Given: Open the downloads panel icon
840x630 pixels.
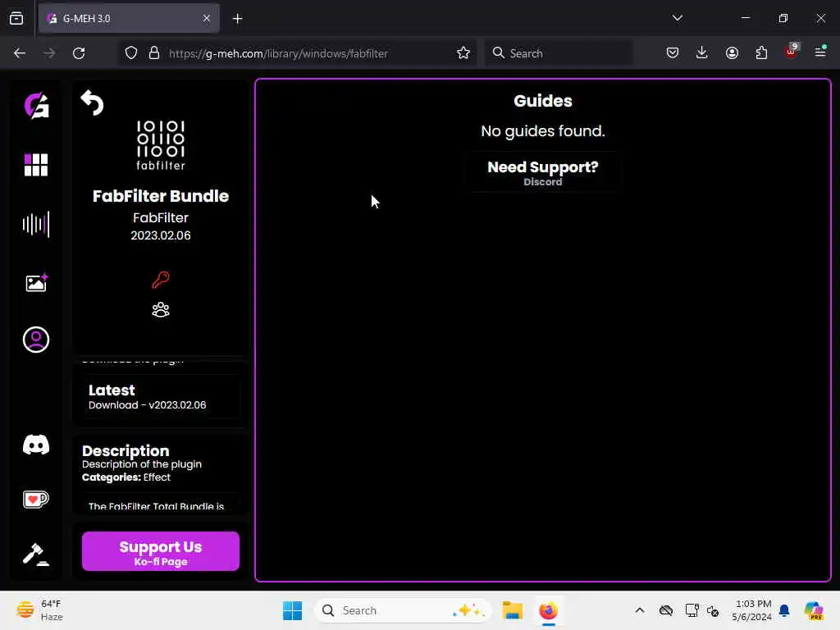Looking at the screenshot, I should pyautogui.click(x=702, y=52).
